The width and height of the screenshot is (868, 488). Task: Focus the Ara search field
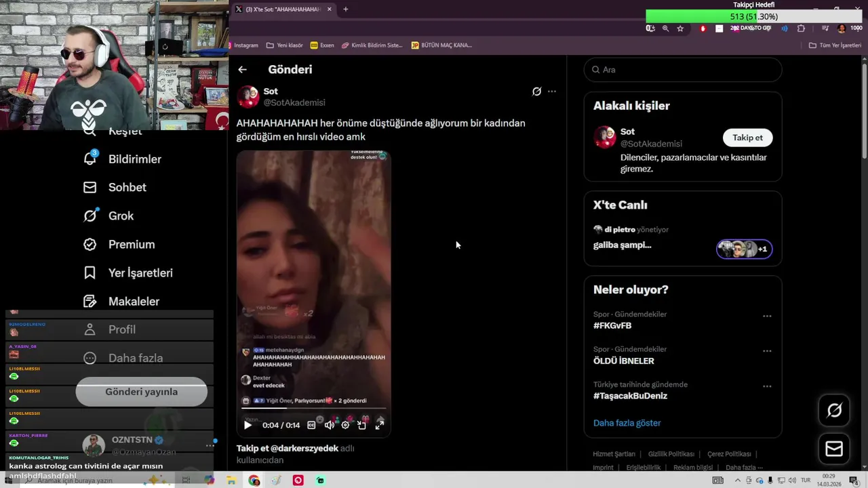683,70
